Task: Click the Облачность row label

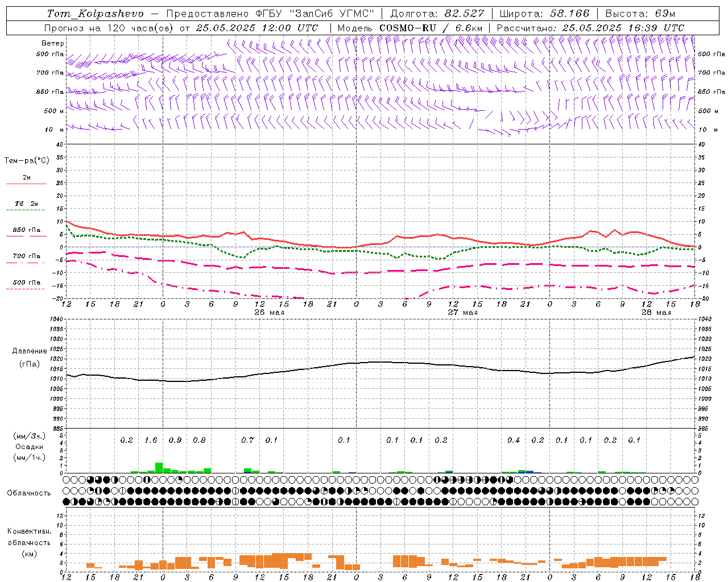Action: point(29,493)
